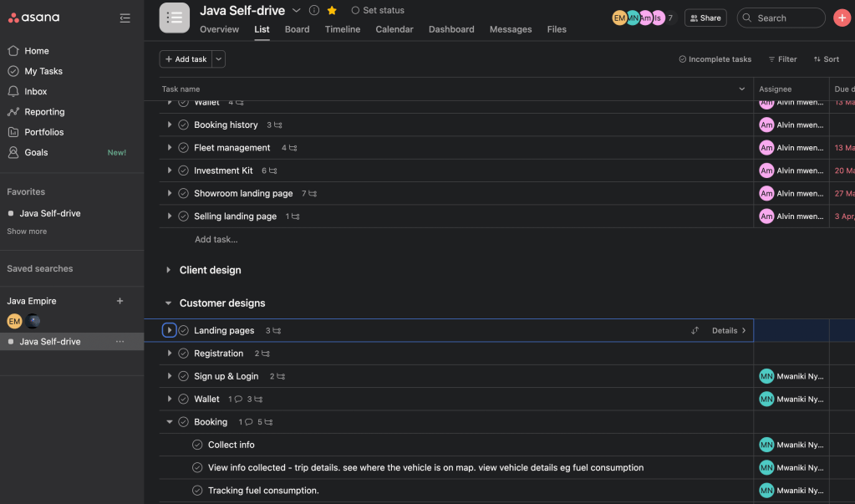The width and height of the screenshot is (855, 504).
Task: Click the Set status indicator
Action: pyautogui.click(x=378, y=11)
